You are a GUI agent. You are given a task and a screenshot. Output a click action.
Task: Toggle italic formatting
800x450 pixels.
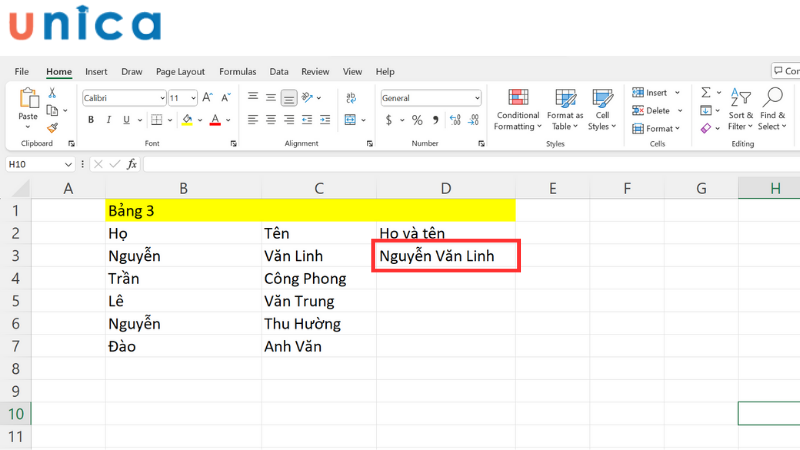(x=108, y=120)
